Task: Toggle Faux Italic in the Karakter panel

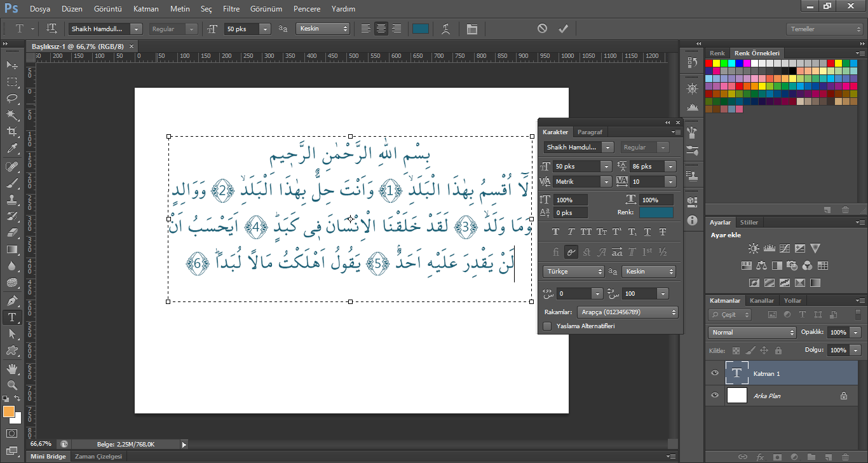Action: 571,232
